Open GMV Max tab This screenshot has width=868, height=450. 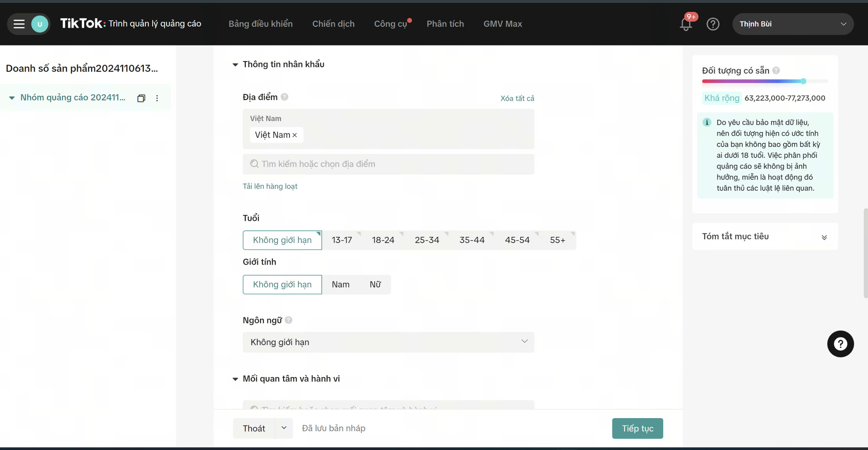(x=502, y=24)
